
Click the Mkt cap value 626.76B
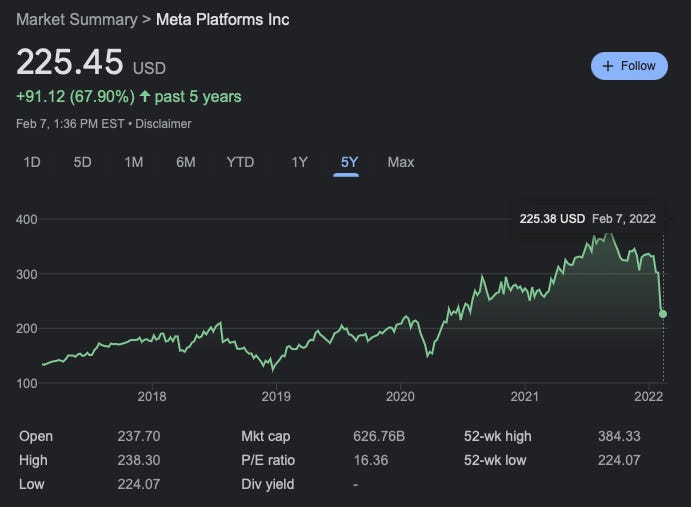379,436
